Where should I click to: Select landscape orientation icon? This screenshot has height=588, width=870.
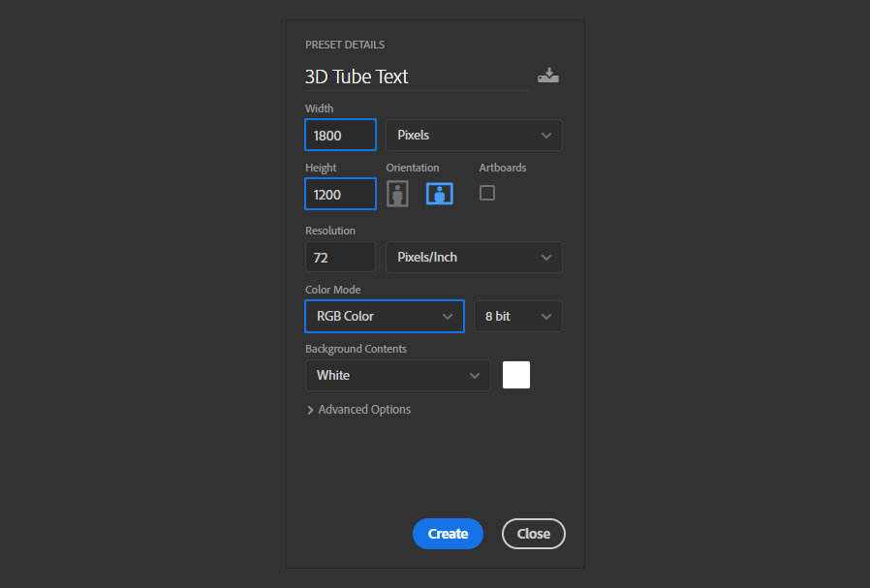[440, 194]
